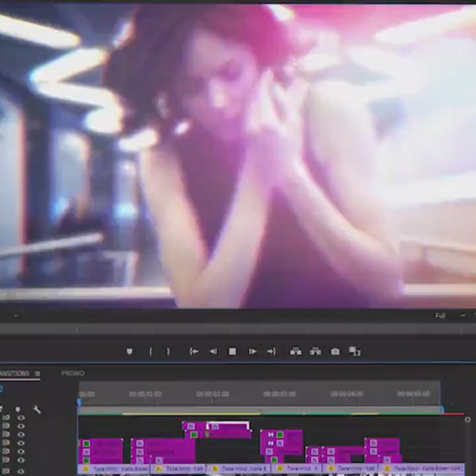The image size is (476, 476).
Task: Click the timeline Add Marker shield icon
Action: coord(18,409)
